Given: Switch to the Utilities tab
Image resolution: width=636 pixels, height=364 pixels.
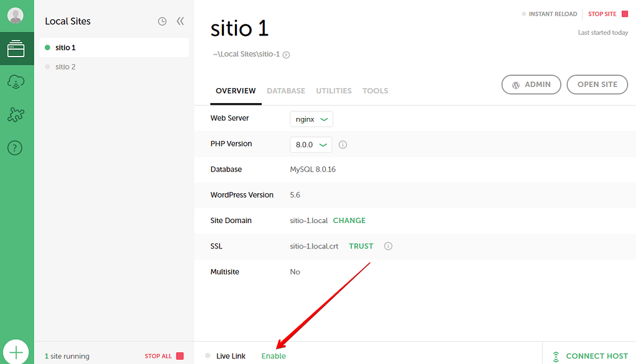Looking at the screenshot, I should tap(334, 91).
